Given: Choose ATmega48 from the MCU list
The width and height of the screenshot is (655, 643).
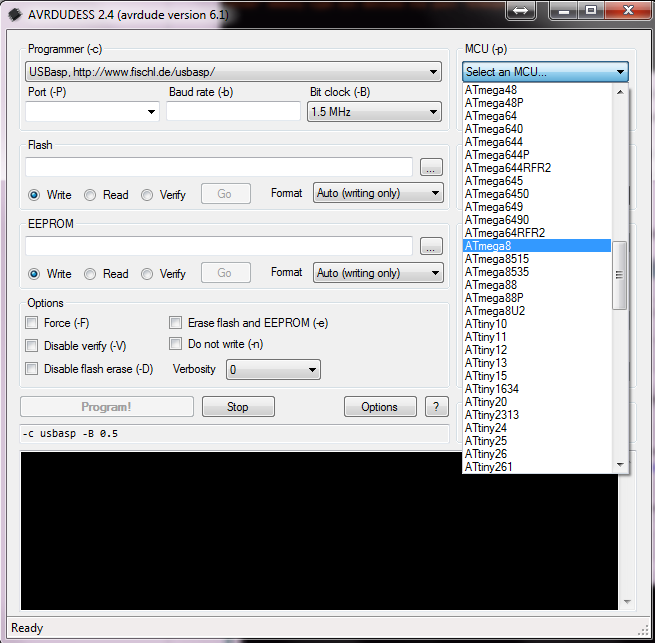Looking at the screenshot, I should 537,90.
